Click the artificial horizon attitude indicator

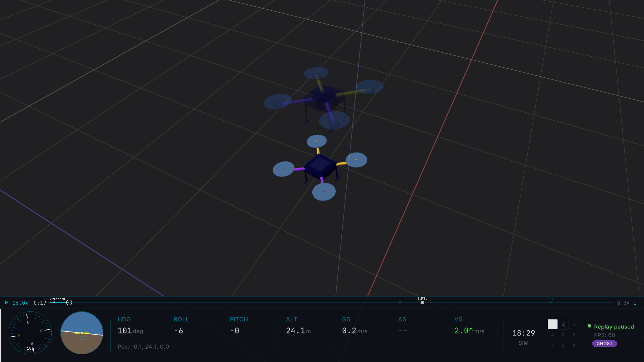(82, 333)
